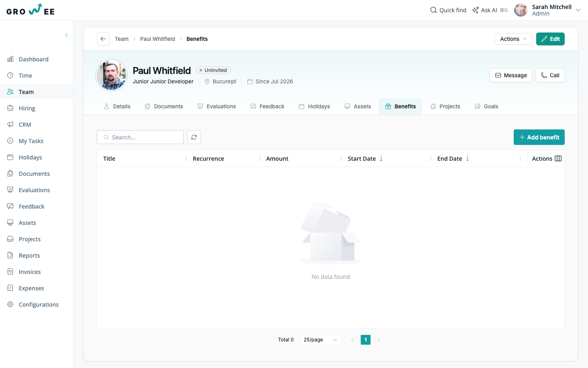Collapse the sidebar with the chevron
Image resolution: width=588 pixels, height=368 pixels.
[67, 35]
